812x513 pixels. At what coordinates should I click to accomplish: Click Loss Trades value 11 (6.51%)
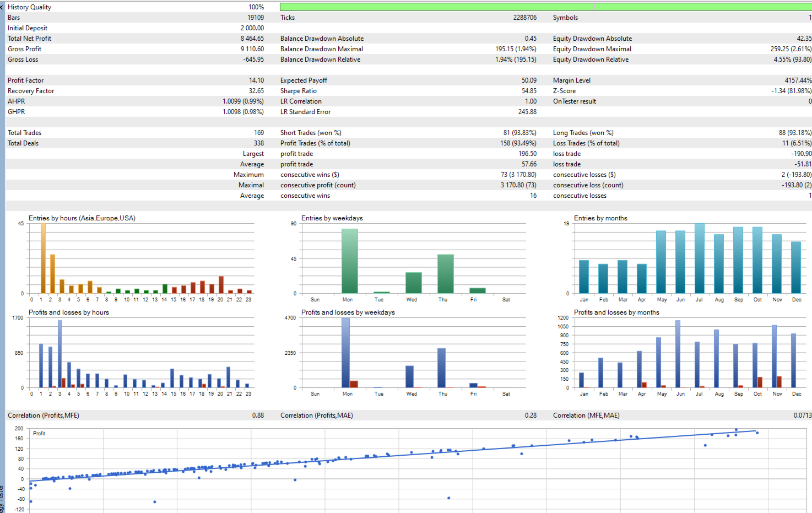tap(797, 143)
